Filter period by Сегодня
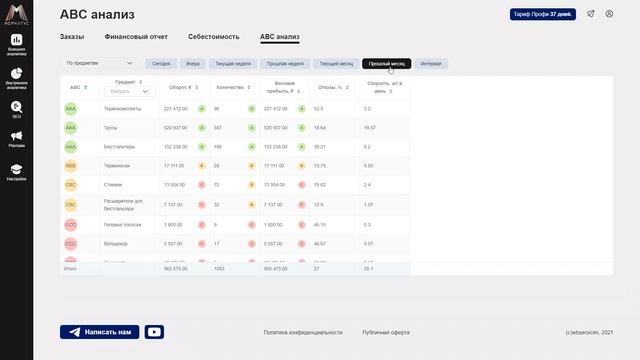This screenshot has width=640, height=360. [x=161, y=64]
